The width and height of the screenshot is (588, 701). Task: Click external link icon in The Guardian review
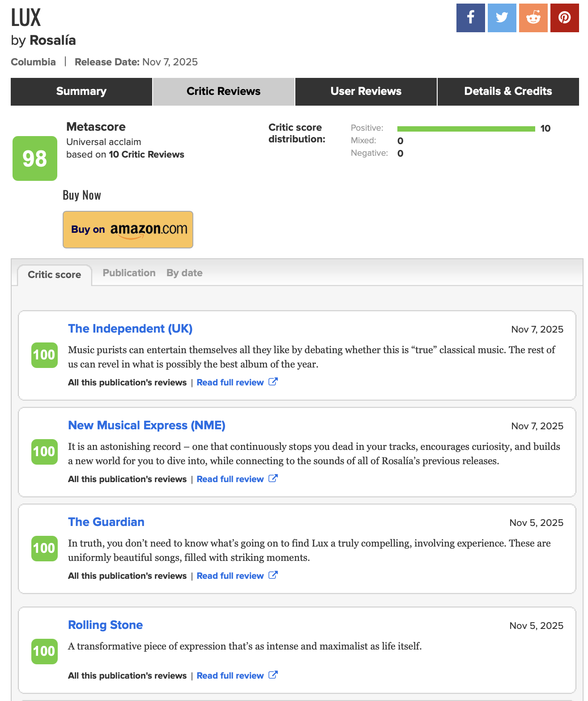pyautogui.click(x=273, y=575)
